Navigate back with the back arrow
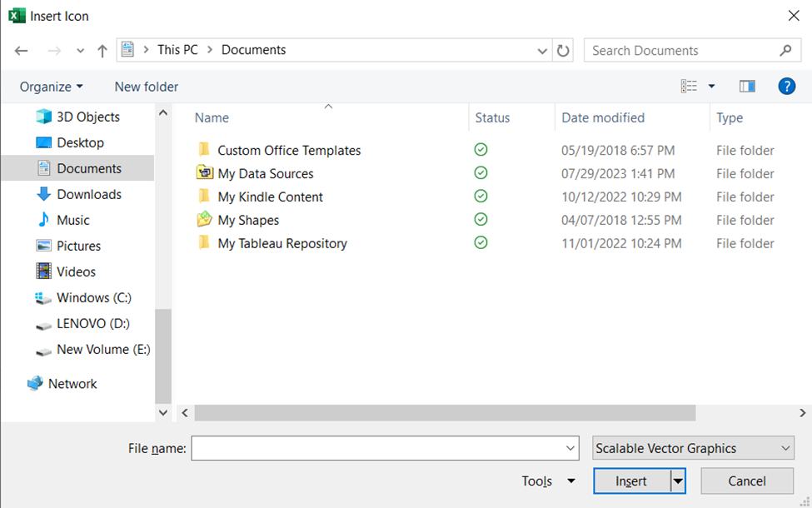The image size is (812, 508). (x=21, y=50)
